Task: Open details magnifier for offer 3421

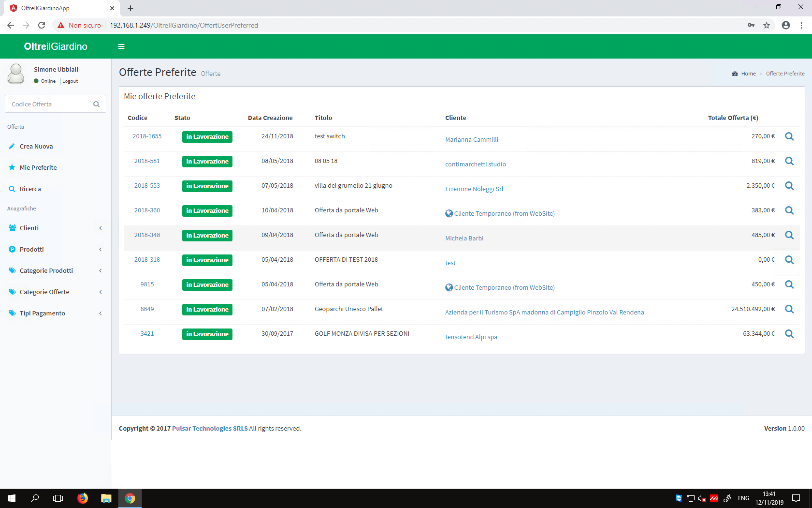Action: (x=789, y=334)
